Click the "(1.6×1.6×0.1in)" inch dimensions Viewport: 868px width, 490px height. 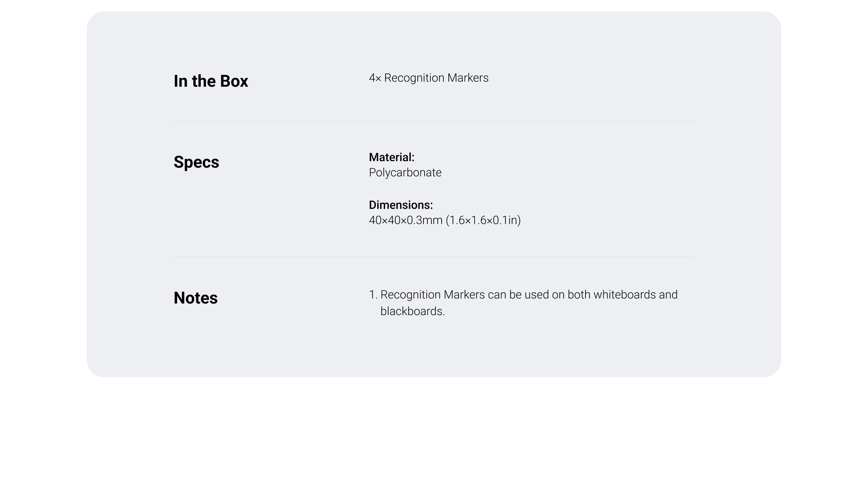pyautogui.click(x=483, y=220)
